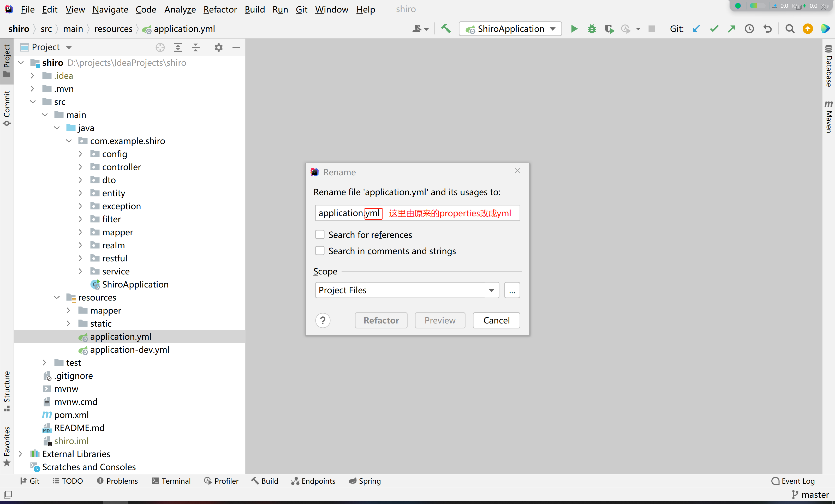
Task: Click the Git update project arrow
Action: click(696, 29)
